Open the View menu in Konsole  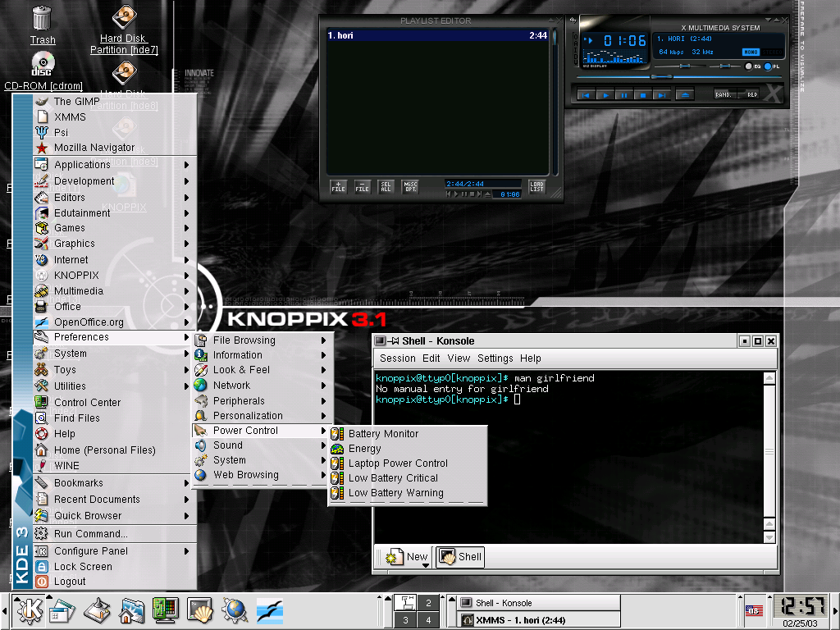[x=459, y=358]
